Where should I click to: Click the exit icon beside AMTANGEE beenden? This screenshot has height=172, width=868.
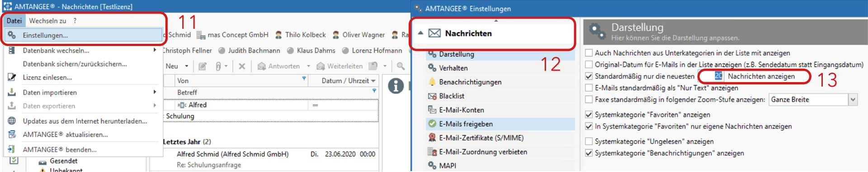pyautogui.click(x=12, y=149)
